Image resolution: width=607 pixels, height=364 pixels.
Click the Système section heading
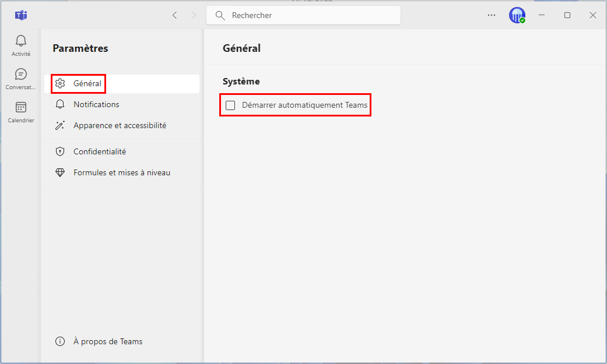(x=241, y=81)
